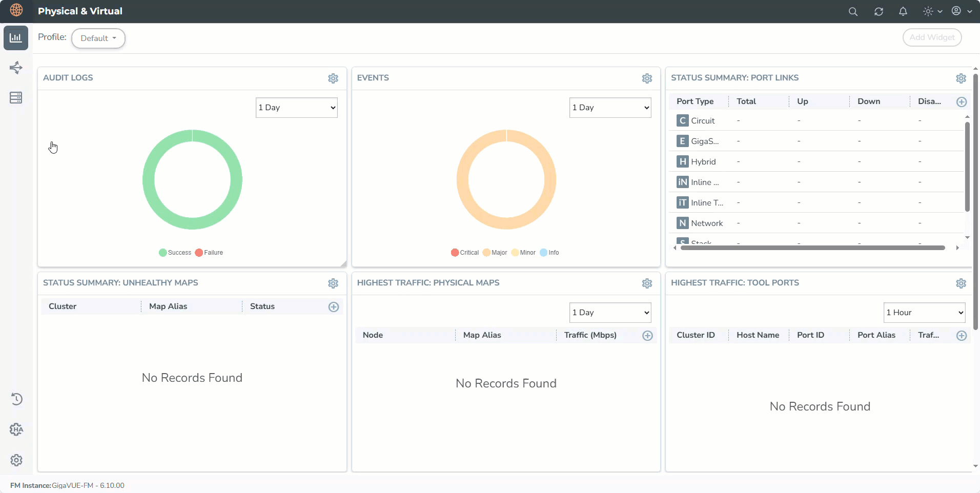
Task: Expand the Tool Ports 1 Hour dropdown
Action: [925, 313]
